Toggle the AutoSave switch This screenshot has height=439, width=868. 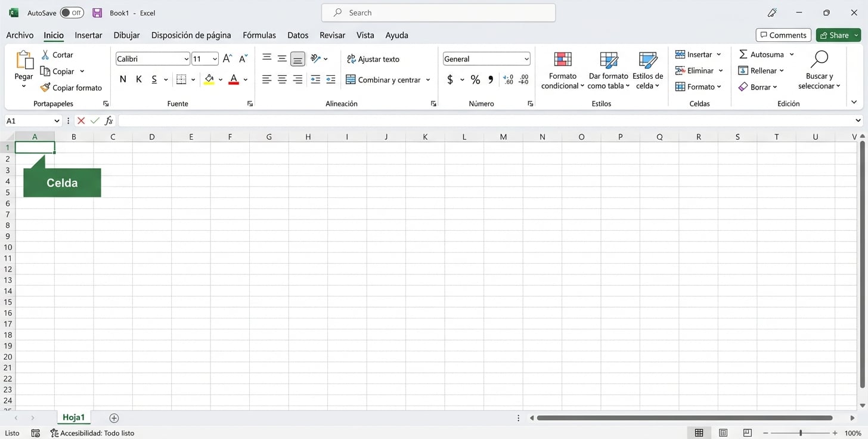coord(72,13)
